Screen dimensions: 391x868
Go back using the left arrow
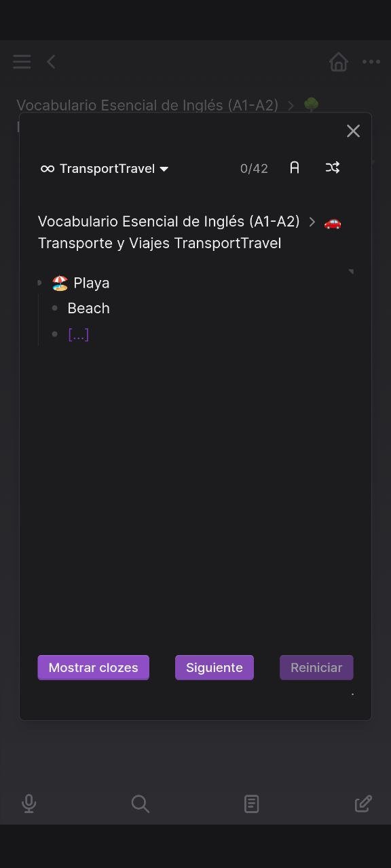[51, 62]
